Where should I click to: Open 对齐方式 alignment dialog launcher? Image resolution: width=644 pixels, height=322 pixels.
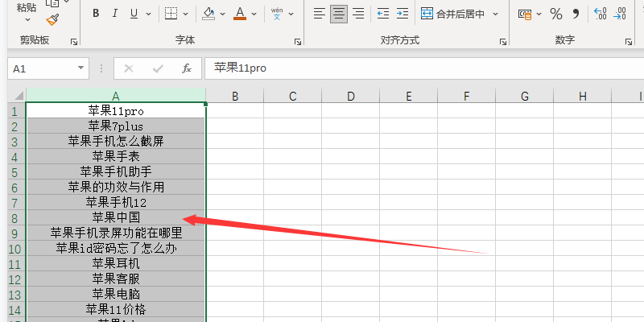[502, 42]
